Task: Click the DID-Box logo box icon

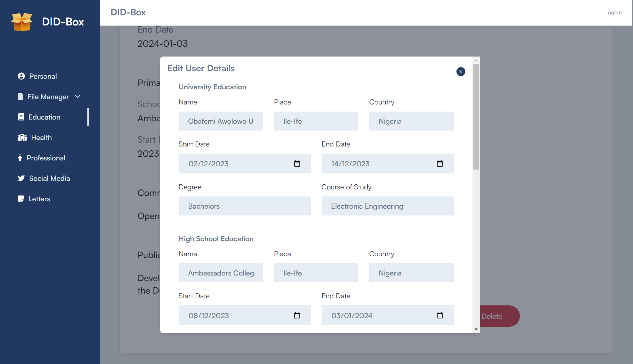Action: click(x=22, y=22)
